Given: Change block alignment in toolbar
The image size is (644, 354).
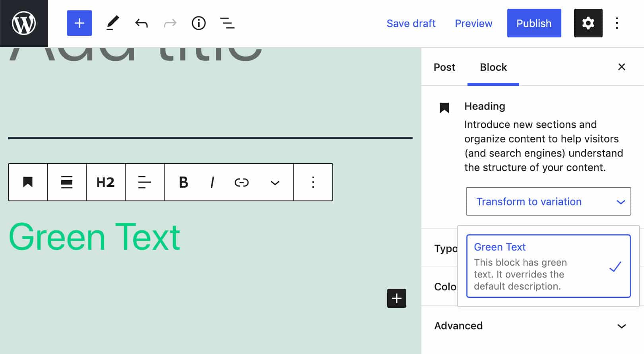Looking at the screenshot, I should (67, 182).
